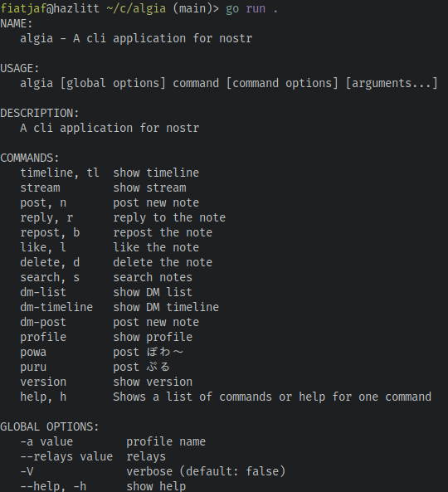Click the 'dm-timeline' command entry
The width and height of the screenshot is (448, 492).
(56, 307)
